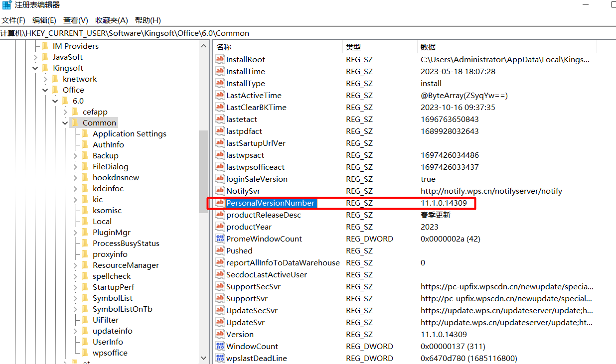The height and width of the screenshot is (364, 616).
Task: Click the tree pane scroll down arrow
Action: [203, 358]
